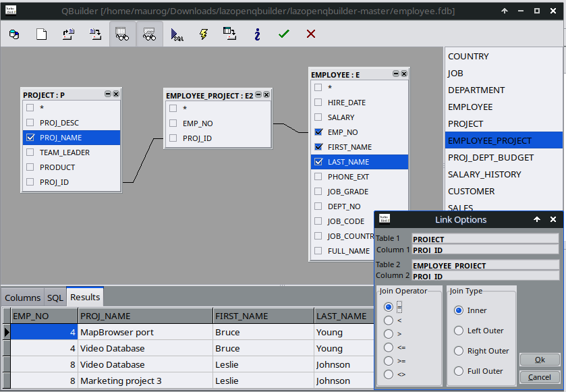Image resolution: width=566 pixels, height=392 pixels.
Task: Click the current row indicator arrow in results
Action: [7, 332]
